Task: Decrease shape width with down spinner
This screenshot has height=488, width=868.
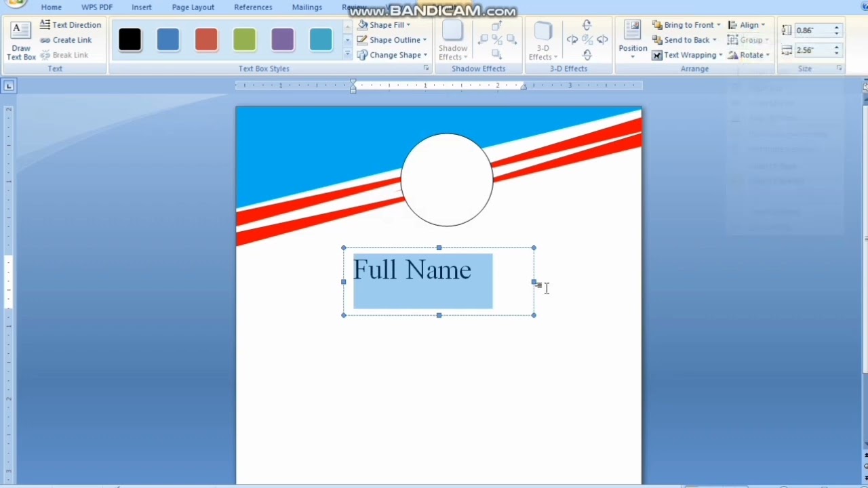Action: (837, 53)
